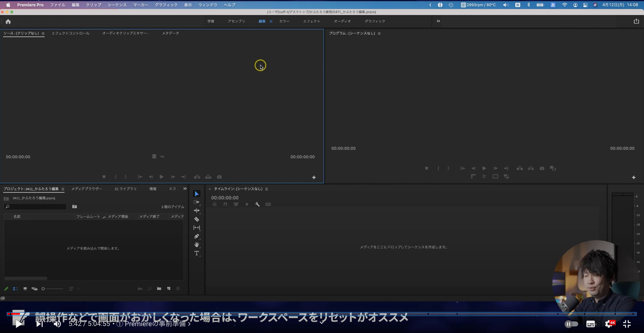Click the Home icon in the workspace bar
Image resolution: width=644 pixels, height=333 pixels.
(8, 22)
